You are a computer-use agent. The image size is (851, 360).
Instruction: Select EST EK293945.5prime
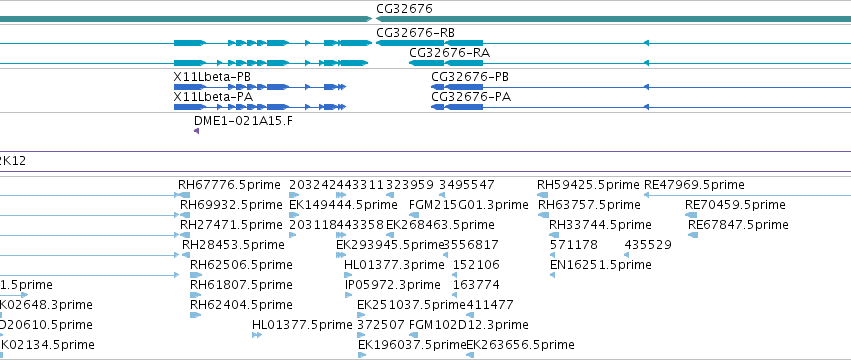coord(390,245)
